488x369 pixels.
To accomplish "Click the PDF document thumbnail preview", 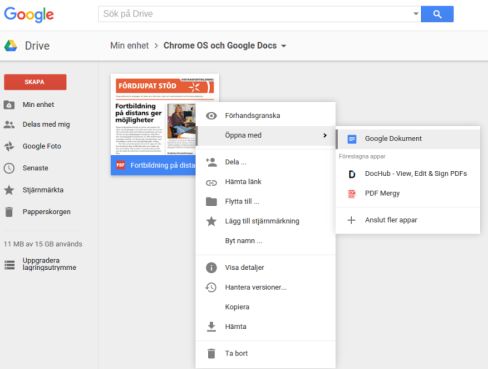I will pos(153,114).
